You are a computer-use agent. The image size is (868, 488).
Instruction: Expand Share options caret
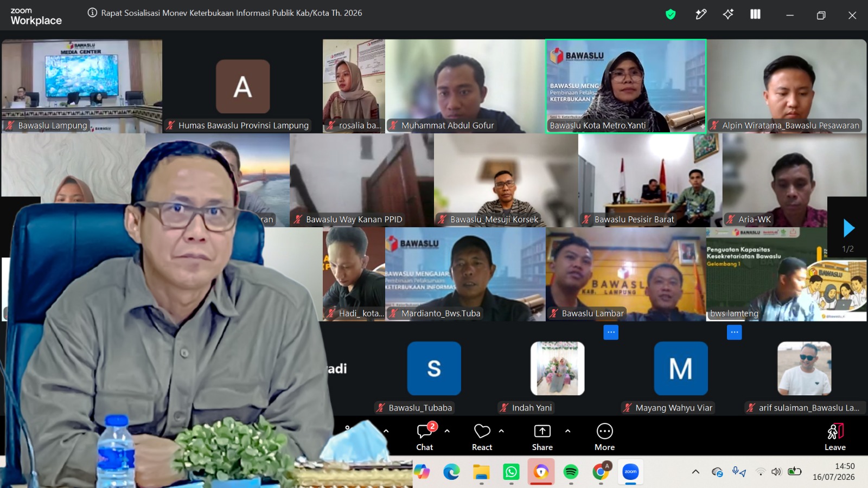tap(567, 431)
